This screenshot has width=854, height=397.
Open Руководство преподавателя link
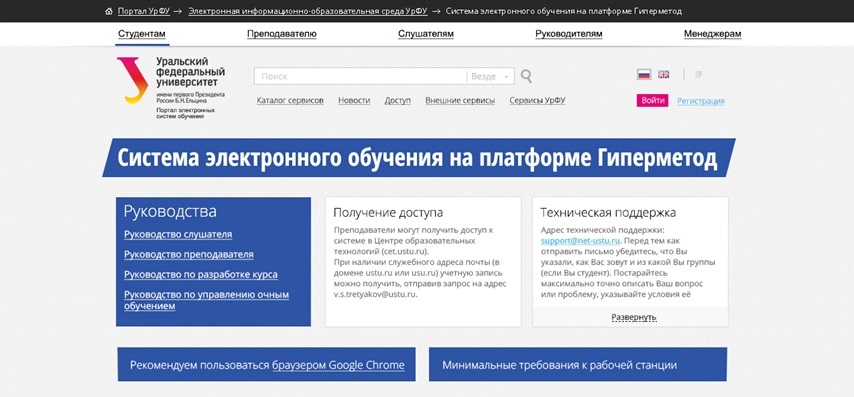click(x=188, y=254)
